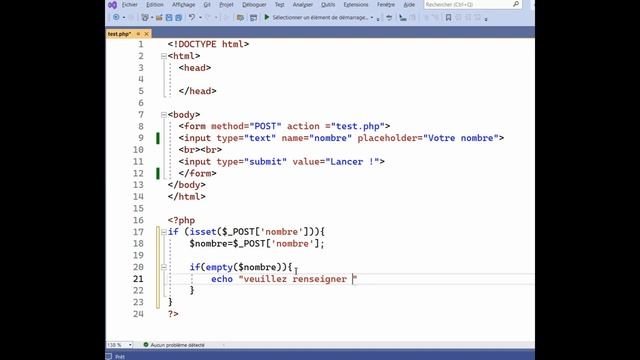The width and height of the screenshot is (640, 360).
Task: Click the step/indent icon after the startup dropdown
Action: [389, 18]
